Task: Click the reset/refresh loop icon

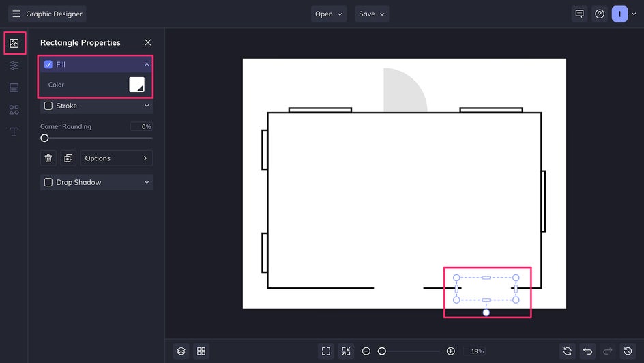Action: pyautogui.click(x=568, y=351)
